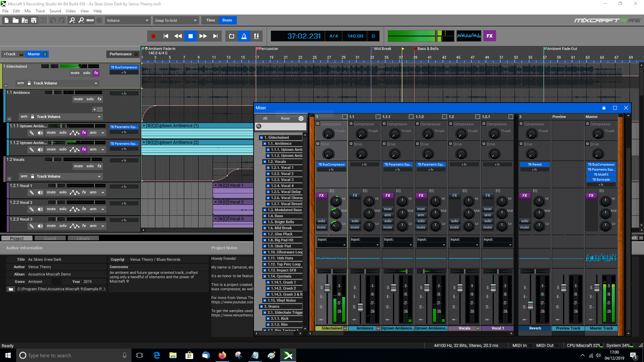Click the rewind transport button
The height and width of the screenshot is (362, 644).
click(x=178, y=36)
